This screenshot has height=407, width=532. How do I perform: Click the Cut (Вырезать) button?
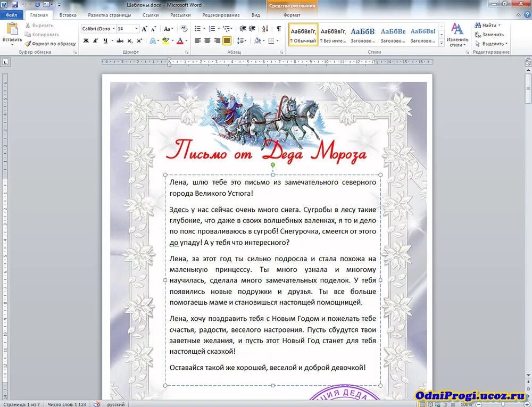pyautogui.click(x=39, y=26)
